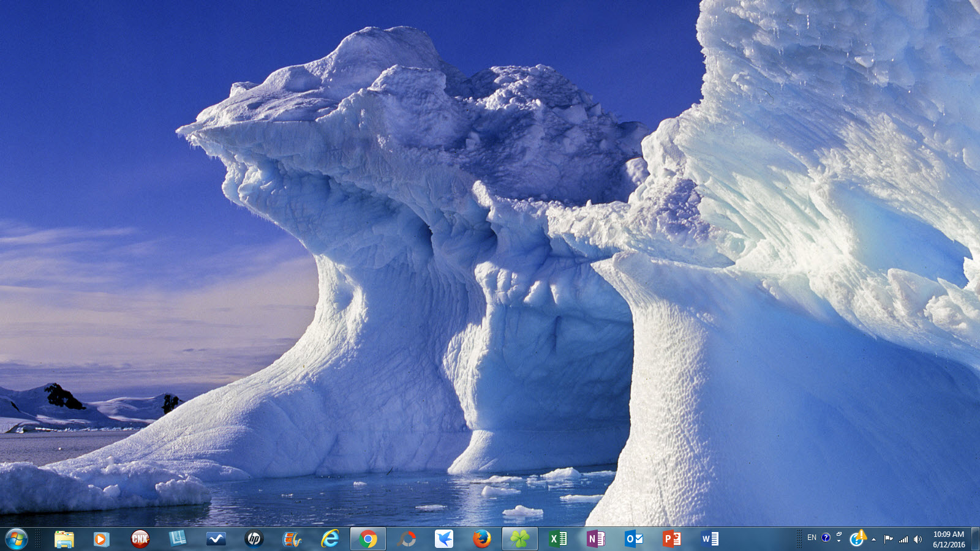The height and width of the screenshot is (551, 980).
Task: Click the Show Desktop button
Action: [975, 539]
